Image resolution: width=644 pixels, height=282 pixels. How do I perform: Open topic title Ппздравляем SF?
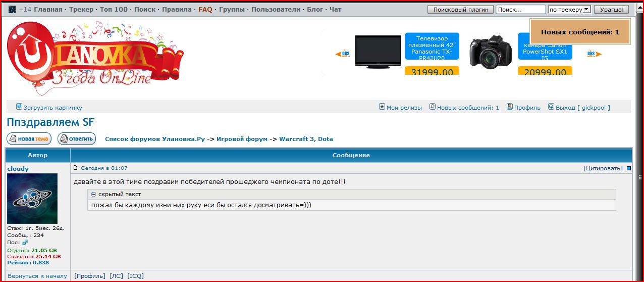click(x=50, y=122)
